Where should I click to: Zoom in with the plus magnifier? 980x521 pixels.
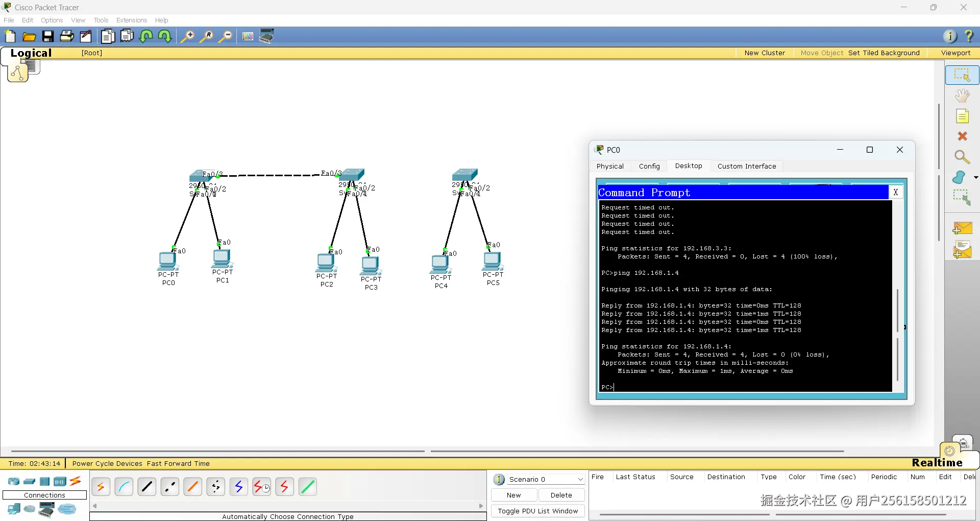click(187, 36)
